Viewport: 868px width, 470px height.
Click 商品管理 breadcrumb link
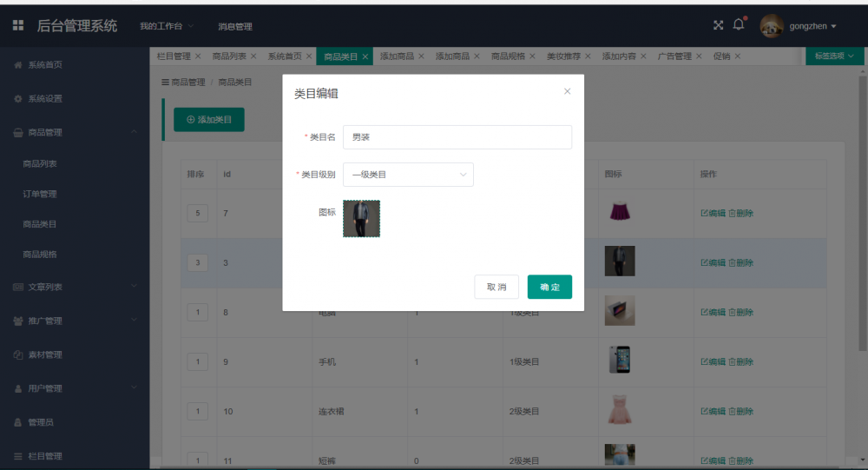pyautogui.click(x=187, y=82)
